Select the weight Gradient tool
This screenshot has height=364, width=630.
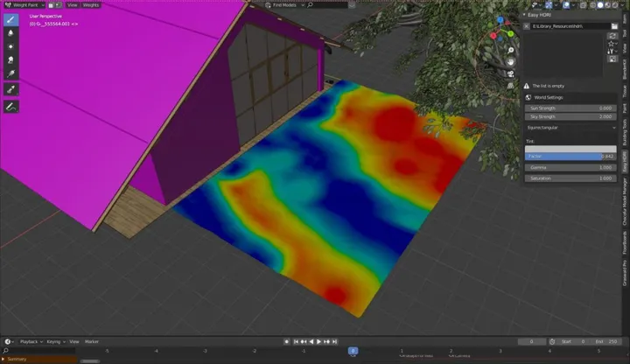10,73
